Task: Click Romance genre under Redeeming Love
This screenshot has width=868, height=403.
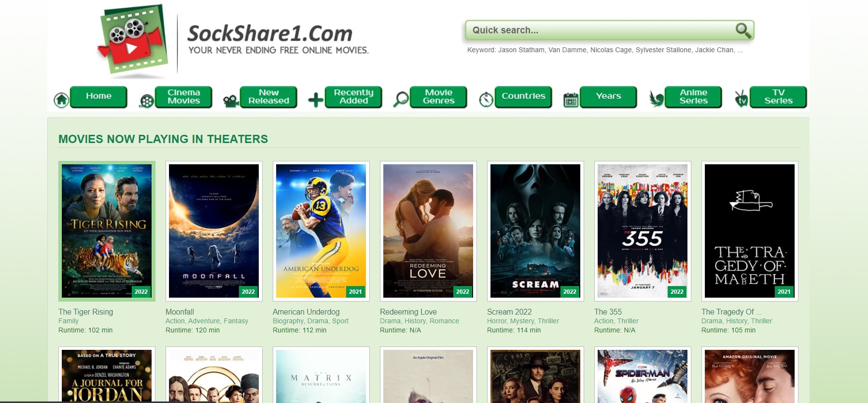Action: click(x=445, y=321)
